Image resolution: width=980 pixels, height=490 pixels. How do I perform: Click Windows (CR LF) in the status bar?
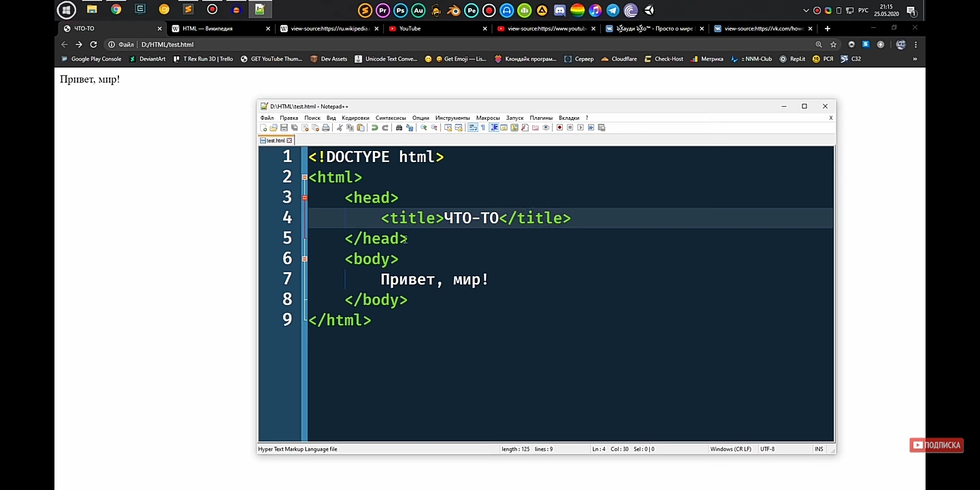click(730, 449)
